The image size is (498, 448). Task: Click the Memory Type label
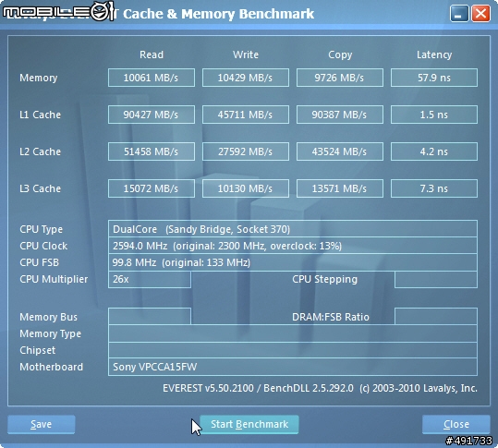click(x=50, y=333)
